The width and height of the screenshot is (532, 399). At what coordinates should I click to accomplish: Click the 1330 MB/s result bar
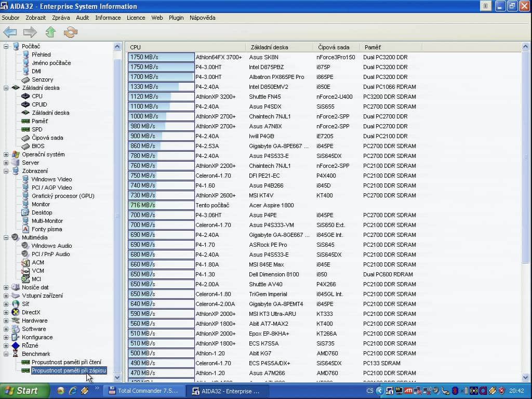(x=161, y=87)
